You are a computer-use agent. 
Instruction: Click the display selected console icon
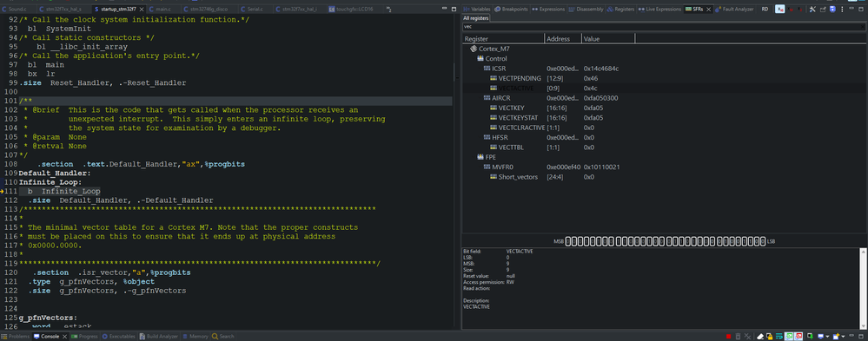pyautogui.click(x=820, y=337)
